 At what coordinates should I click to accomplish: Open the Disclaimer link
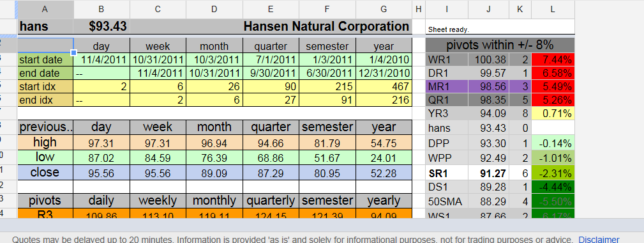[x=599, y=239]
